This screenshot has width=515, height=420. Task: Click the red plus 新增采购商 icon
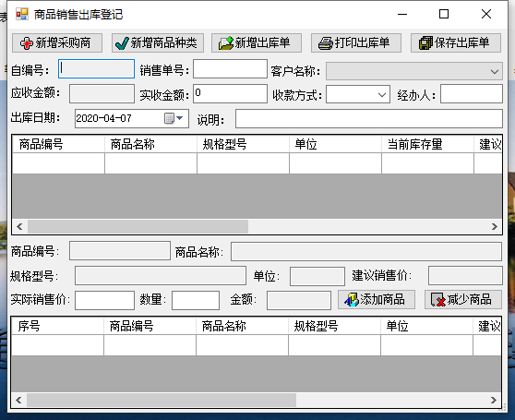pyautogui.click(x=26, y=43)
